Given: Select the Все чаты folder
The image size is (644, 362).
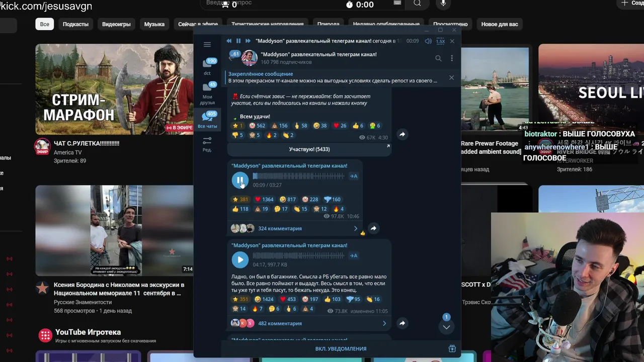Looking at the screenshot, I should click(207, 120).
